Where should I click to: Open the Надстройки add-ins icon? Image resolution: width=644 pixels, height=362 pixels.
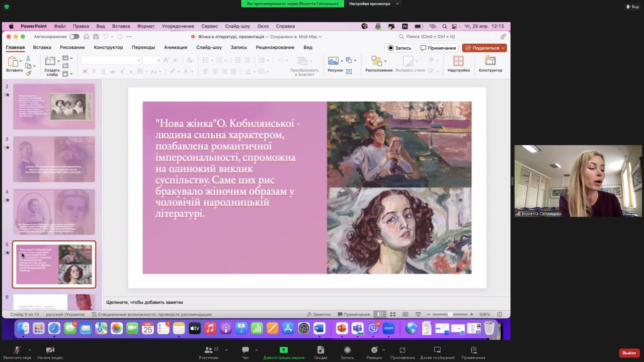tap(458, 61)
